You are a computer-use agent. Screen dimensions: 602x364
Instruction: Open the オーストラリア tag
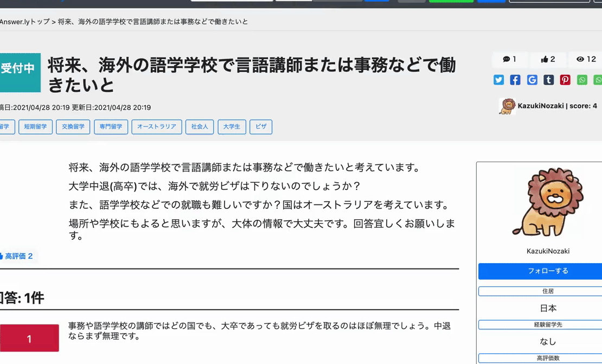pos(156,126)
